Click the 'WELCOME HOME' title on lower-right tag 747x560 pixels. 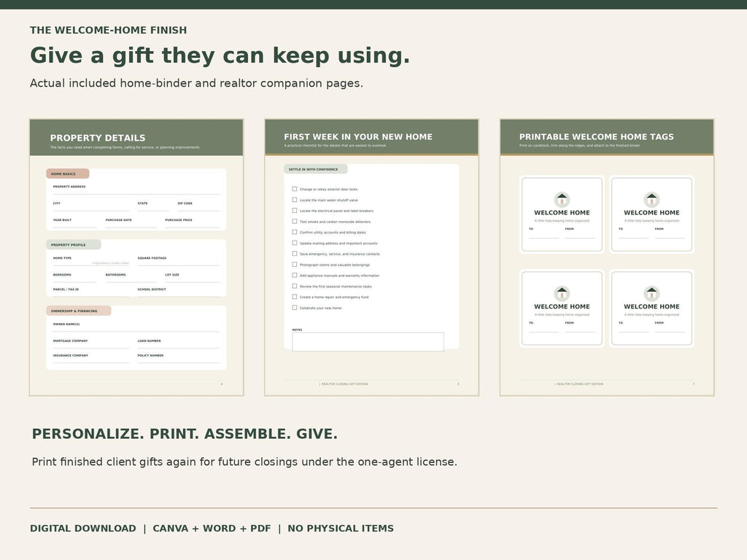point(651,307)
